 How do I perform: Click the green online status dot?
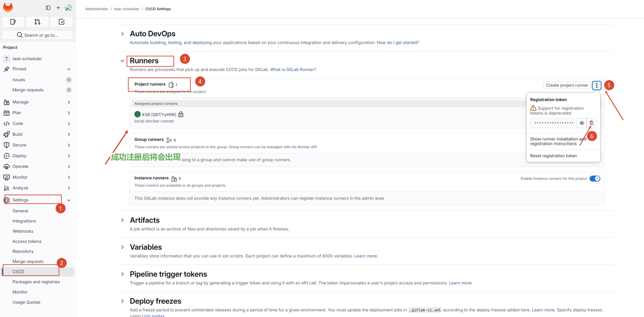pyautogui.click(x=137, y=114)
